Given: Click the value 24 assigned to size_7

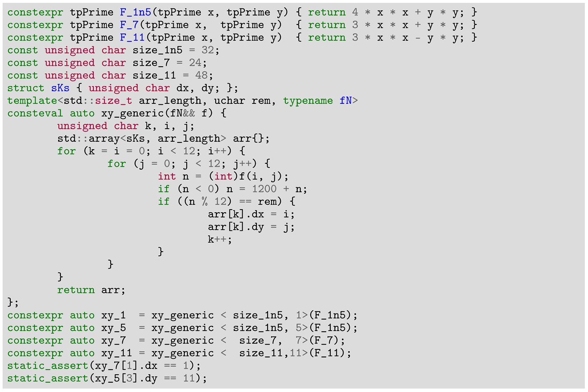Looking at the screenshot, I should point(195,63).
